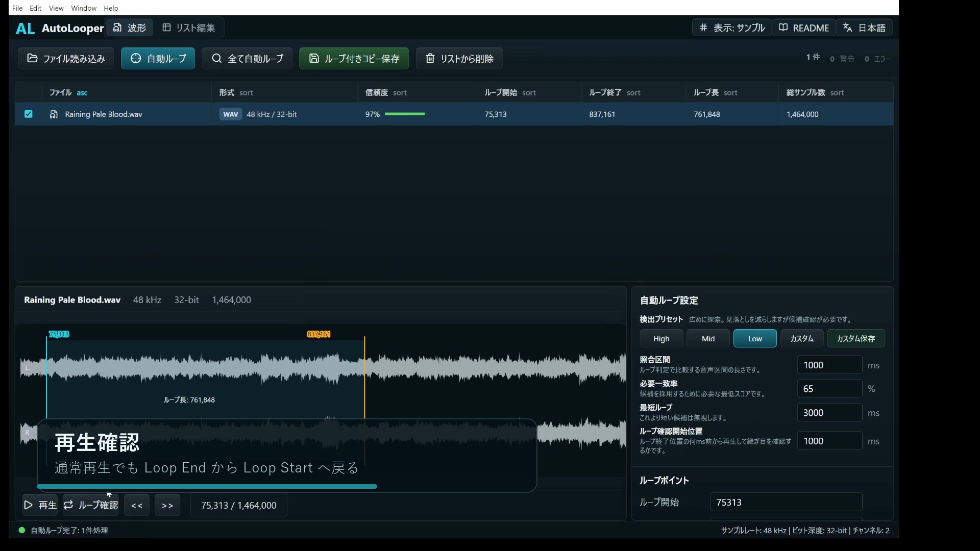
Task: Click リストから削除 button
Action: [459, 59]
